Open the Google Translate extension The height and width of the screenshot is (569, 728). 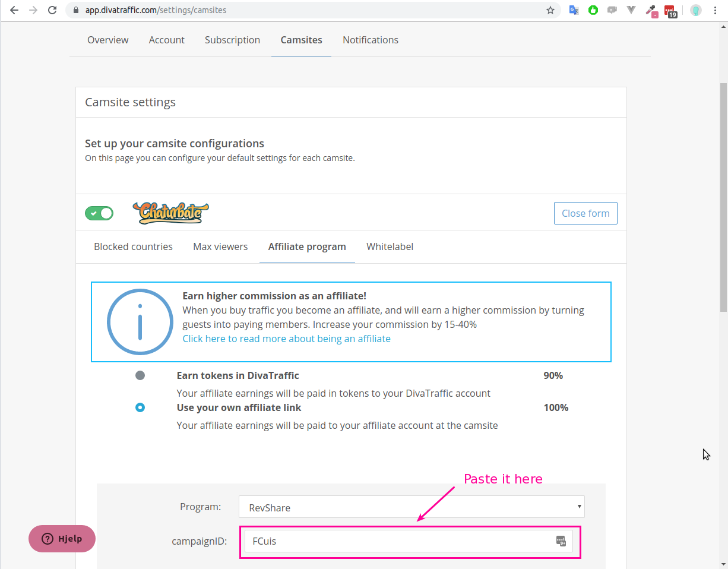574,10
